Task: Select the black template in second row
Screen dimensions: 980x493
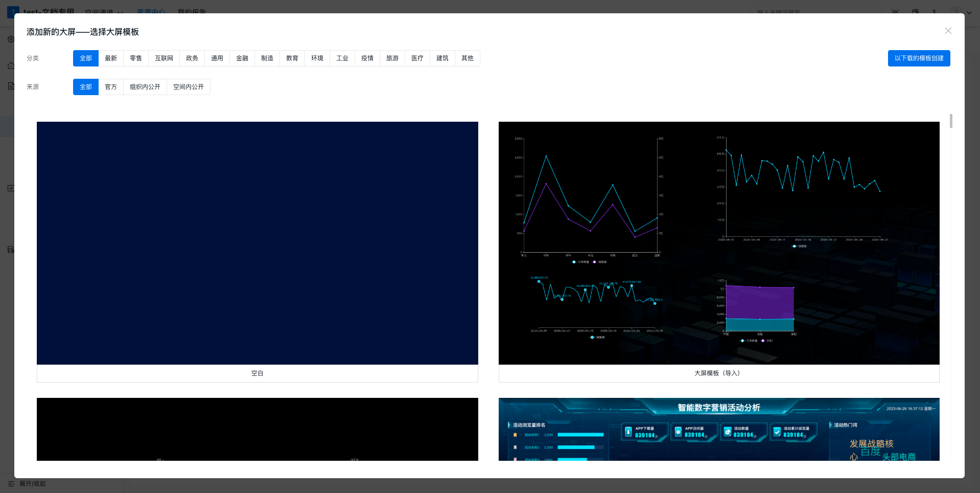Action: click(258, 429)
